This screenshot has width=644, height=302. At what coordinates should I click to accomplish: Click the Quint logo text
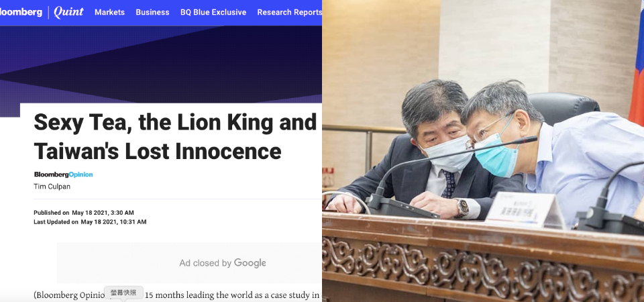tap(68, 12)
